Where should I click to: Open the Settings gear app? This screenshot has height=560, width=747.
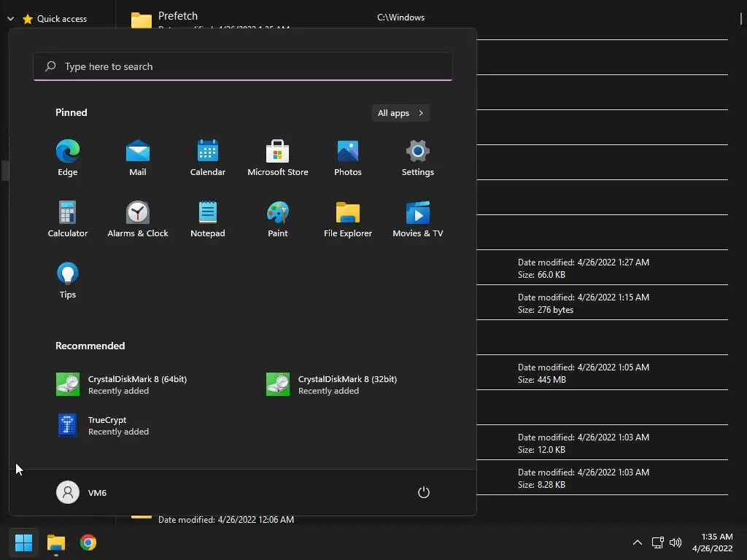click(x=418, y=157)
